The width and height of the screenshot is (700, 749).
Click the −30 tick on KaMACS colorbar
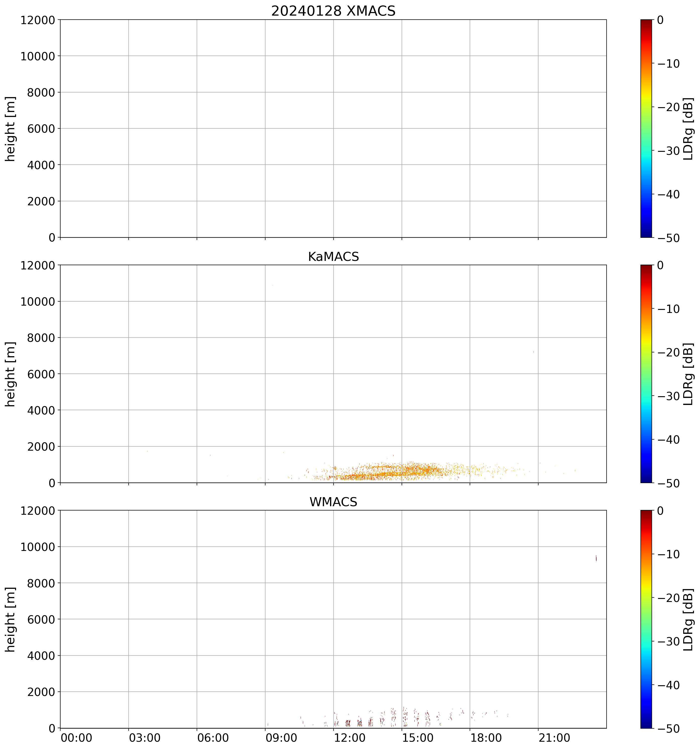click(668, 396)
